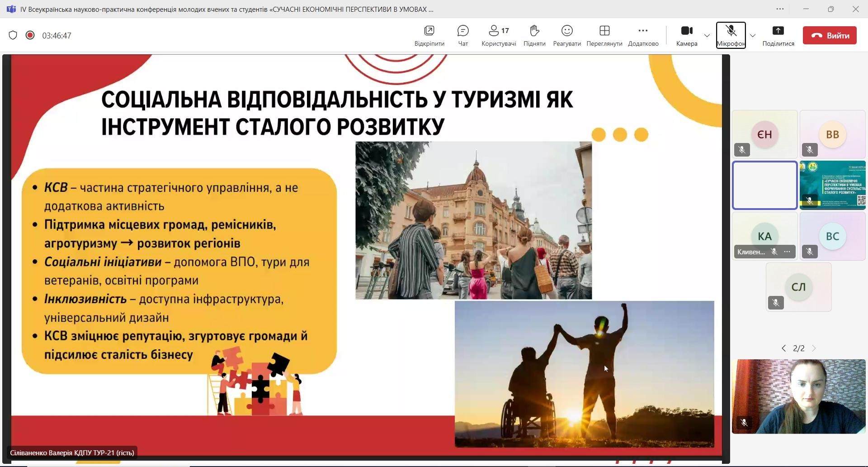Click the red recording indicator
This screenshot has width=868, height=467.
coord(30,35)
